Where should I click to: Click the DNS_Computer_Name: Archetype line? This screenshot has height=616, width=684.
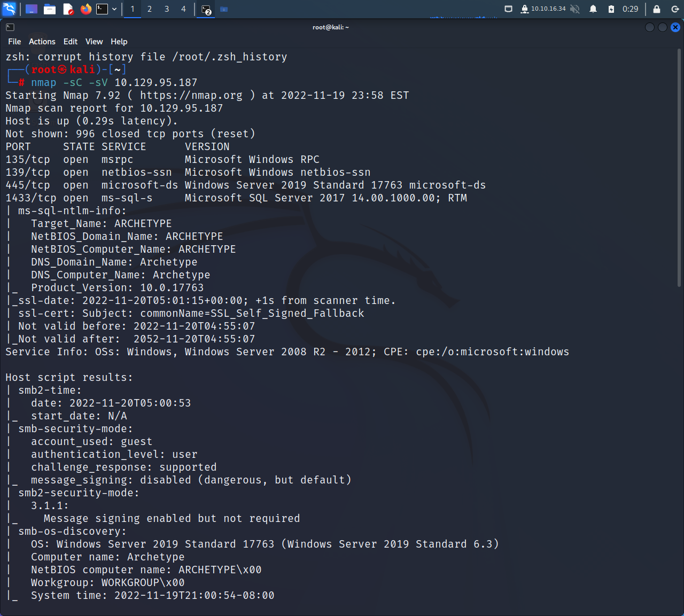click(x=121, y=275)
